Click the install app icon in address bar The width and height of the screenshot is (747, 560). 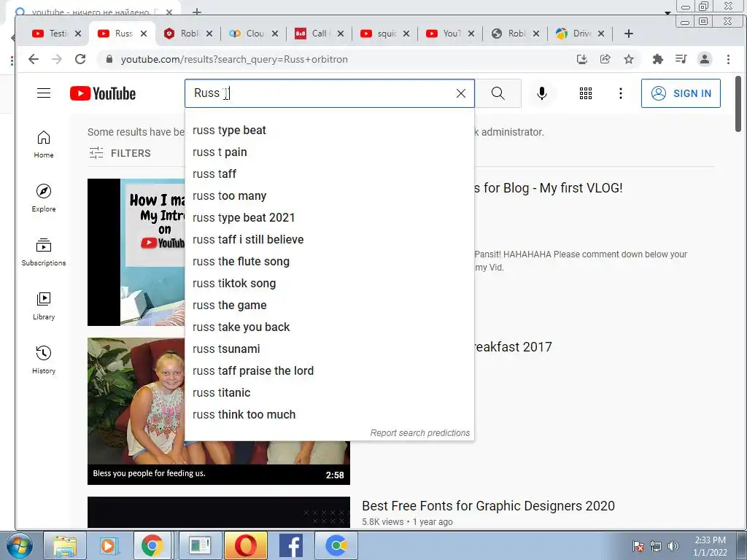581,59
